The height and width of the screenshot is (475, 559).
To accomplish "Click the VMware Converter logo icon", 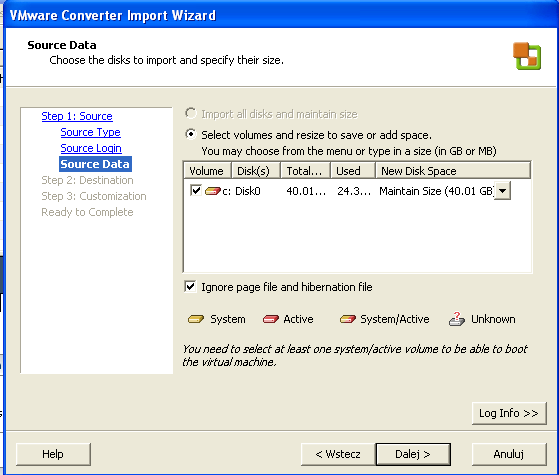I will (527, 56).
